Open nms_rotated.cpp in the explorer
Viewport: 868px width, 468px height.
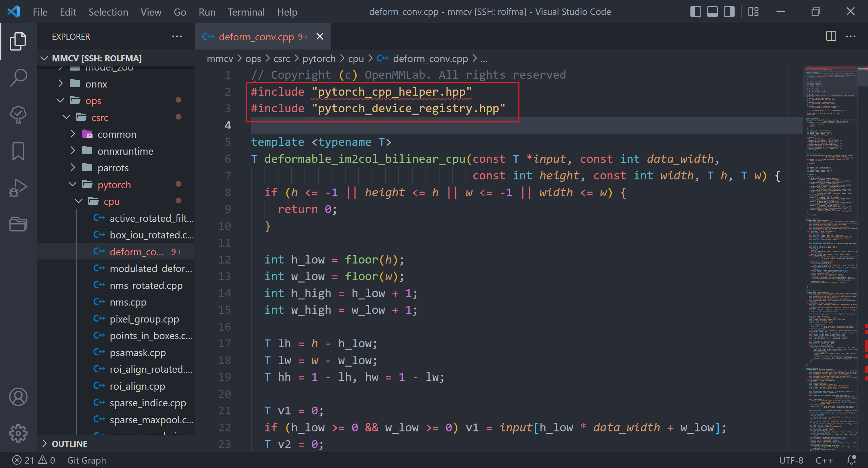pyautogui.click(x=146, y=286)
